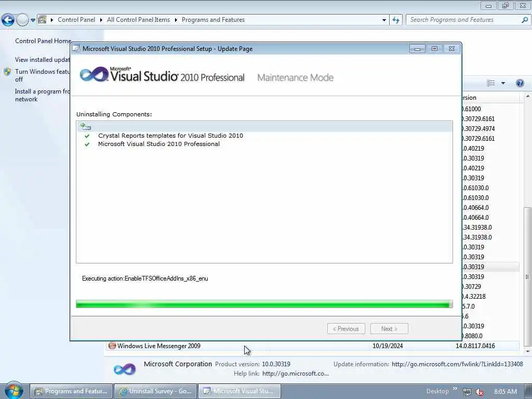Screen dimensions: 532x399
Task: Click the Control Panel icon in address bar
Action: (43, 20)
